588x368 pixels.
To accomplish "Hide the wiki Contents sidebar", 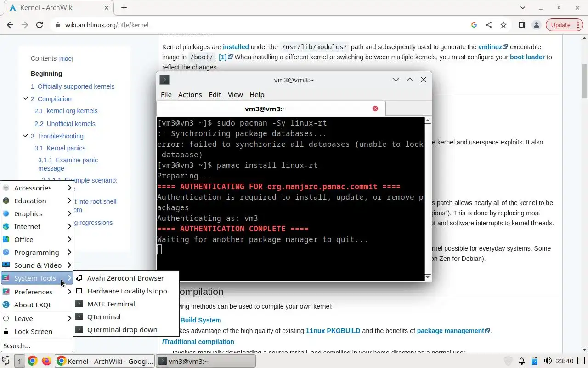I will tap(66, 58).
